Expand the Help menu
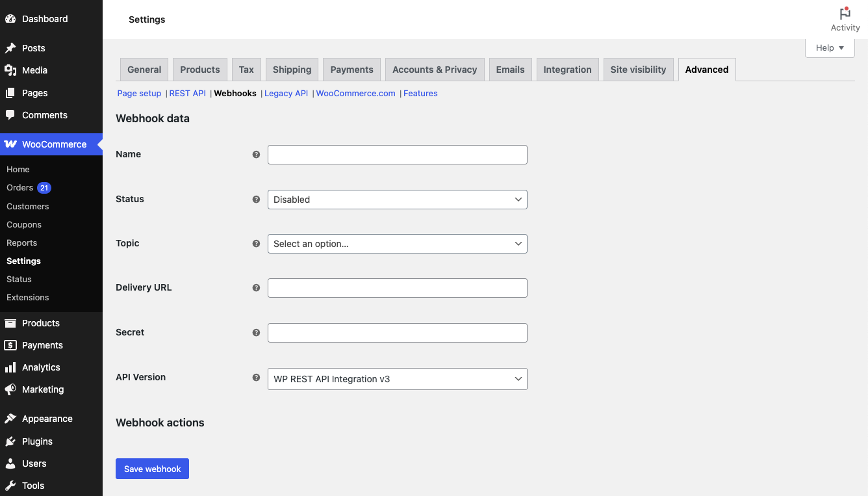 coord(829,47)
